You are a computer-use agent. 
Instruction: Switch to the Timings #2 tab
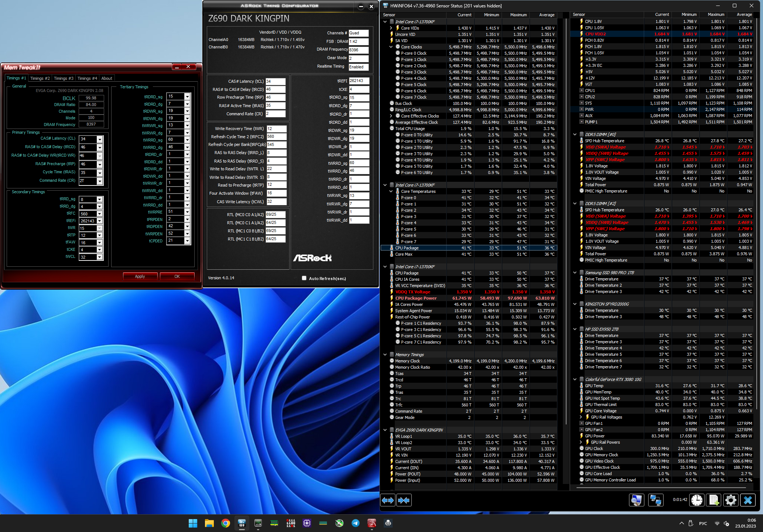(40, 78)
